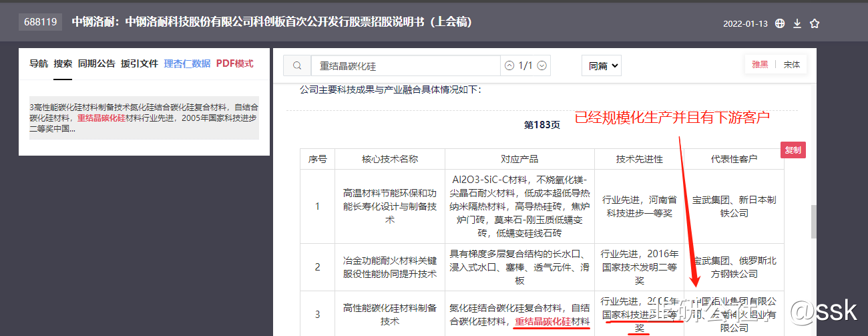Switch font to 宋体
Screen dimensions: 868x336
(x=791, y=65)
